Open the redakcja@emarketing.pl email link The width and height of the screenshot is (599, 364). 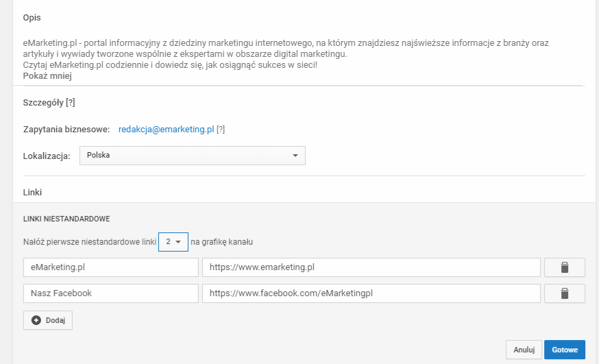pos(167,130)
